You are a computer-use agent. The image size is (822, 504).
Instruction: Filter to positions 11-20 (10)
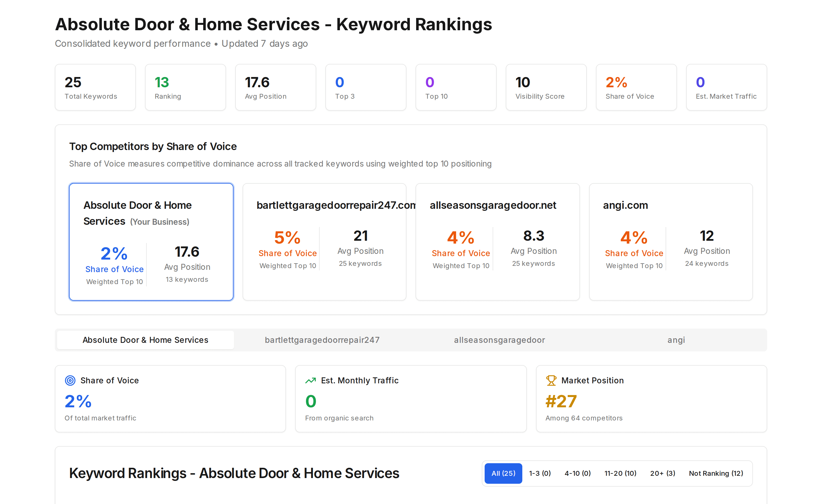(620, 473)
